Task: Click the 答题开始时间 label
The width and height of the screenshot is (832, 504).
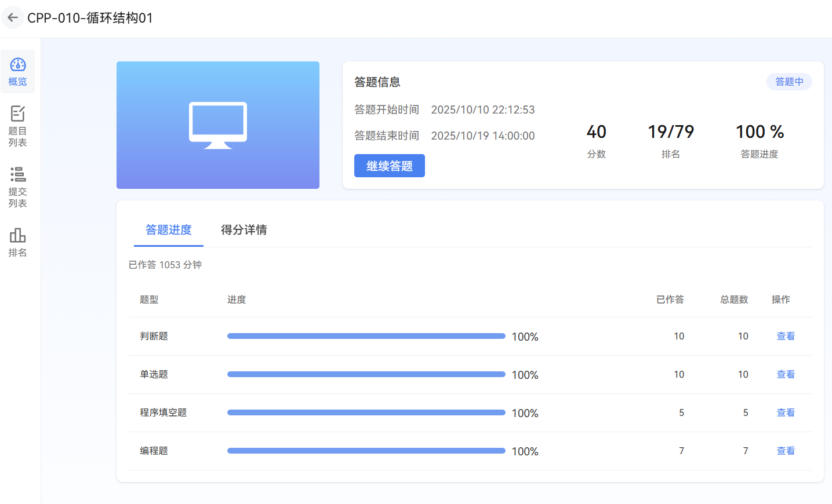Action: (x=387, y=109)
